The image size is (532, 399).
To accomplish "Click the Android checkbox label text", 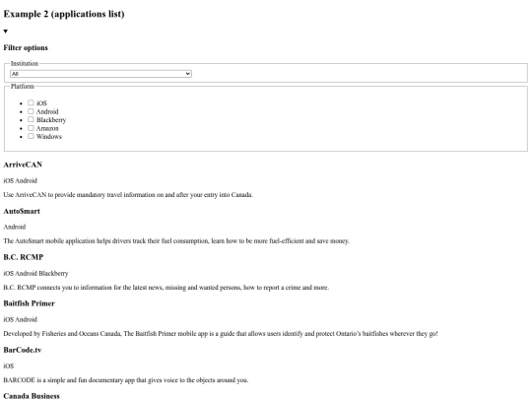I will 47,111.
